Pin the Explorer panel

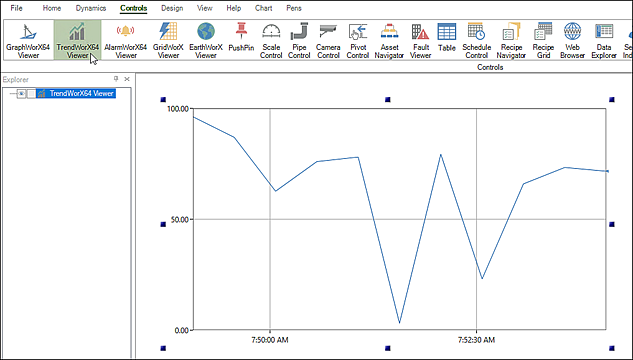point(116,79)
